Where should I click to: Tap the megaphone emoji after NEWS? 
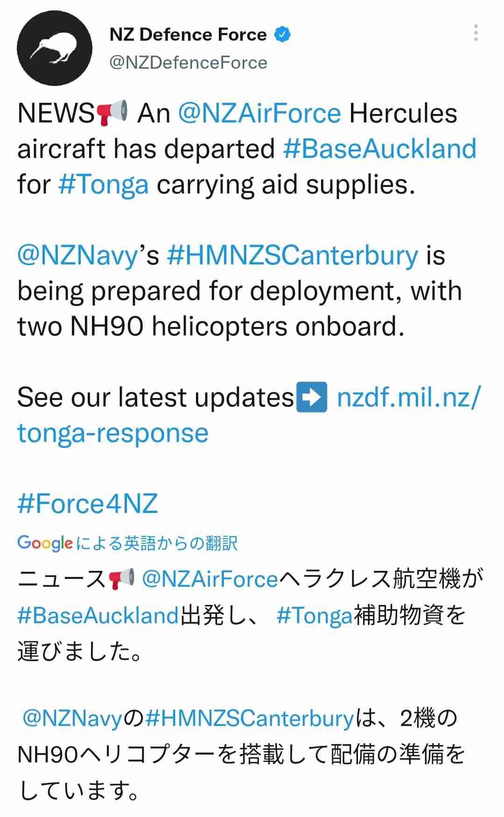(112, 113)
